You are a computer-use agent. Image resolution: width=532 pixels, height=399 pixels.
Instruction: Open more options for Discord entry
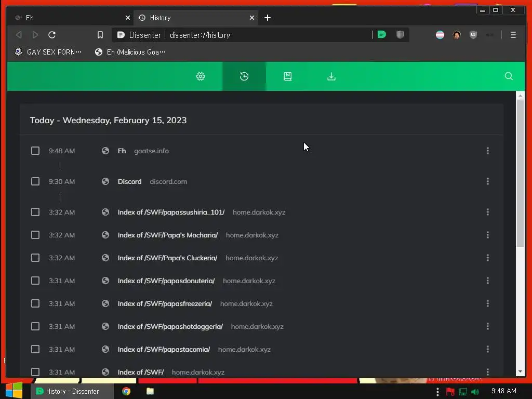(x=487, y=181)
